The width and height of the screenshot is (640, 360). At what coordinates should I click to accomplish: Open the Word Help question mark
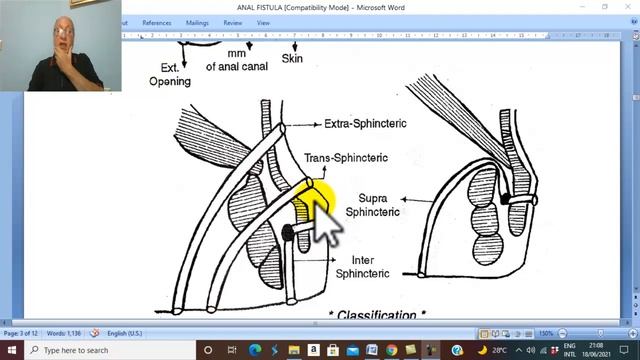pyautogui.click(x=635, y=22)
